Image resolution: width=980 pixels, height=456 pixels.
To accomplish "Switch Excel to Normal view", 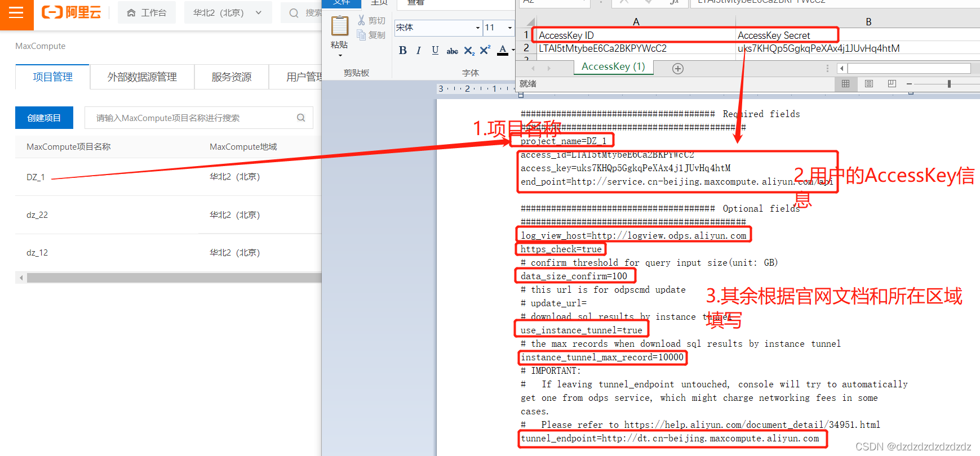I will (845, 83).
